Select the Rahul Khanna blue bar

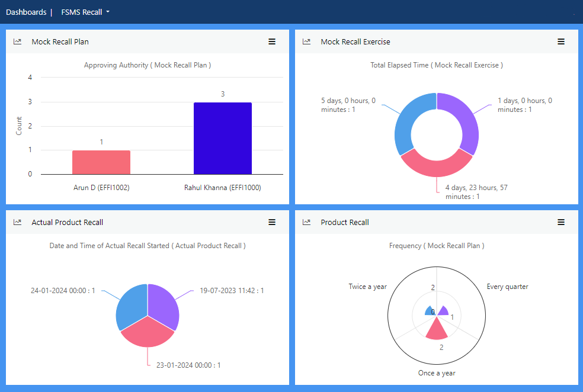coord(222,139)
